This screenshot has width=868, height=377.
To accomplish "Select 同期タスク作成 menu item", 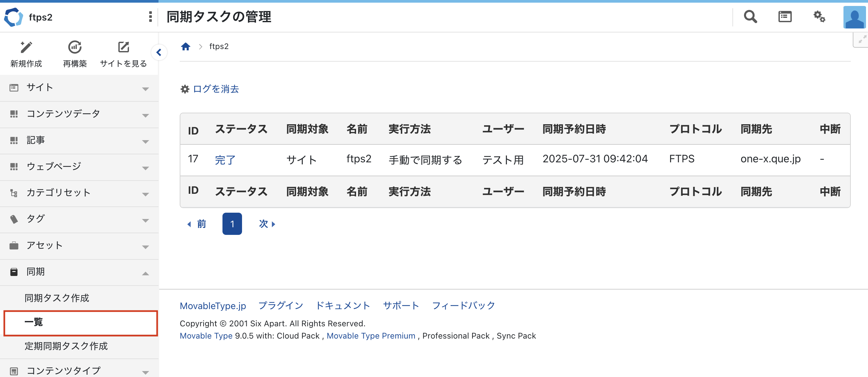I will 57,298.
